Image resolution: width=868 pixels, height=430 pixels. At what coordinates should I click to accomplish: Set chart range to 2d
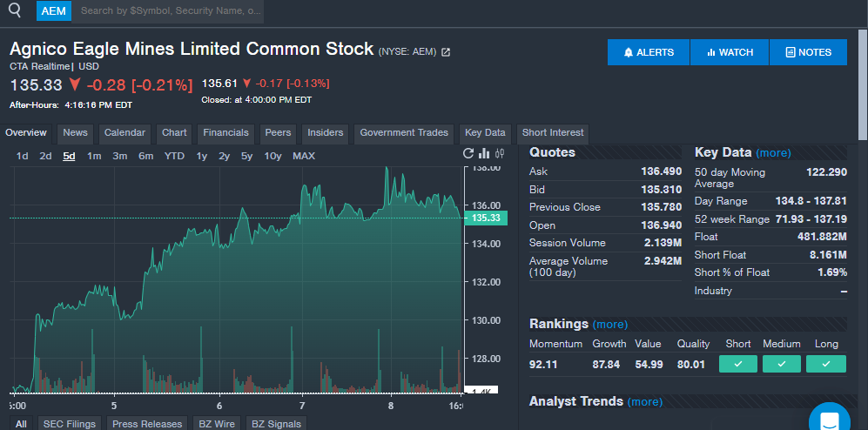pos(45,156)
